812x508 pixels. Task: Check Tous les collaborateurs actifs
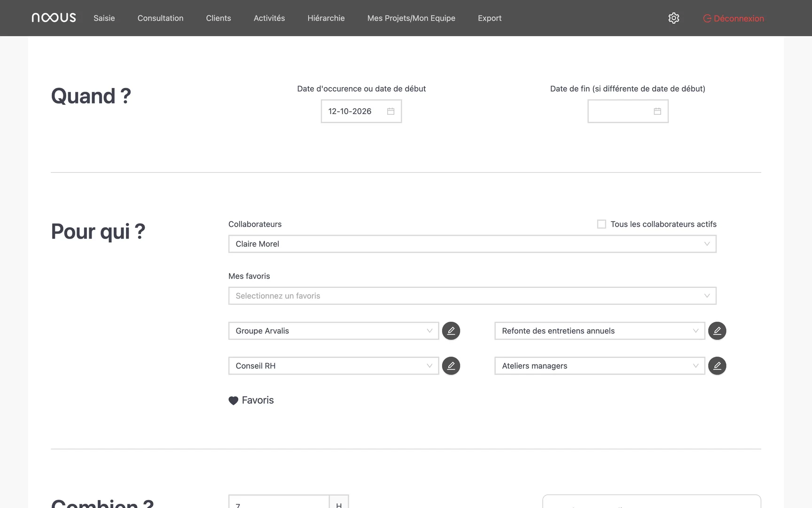coord(601,224)
